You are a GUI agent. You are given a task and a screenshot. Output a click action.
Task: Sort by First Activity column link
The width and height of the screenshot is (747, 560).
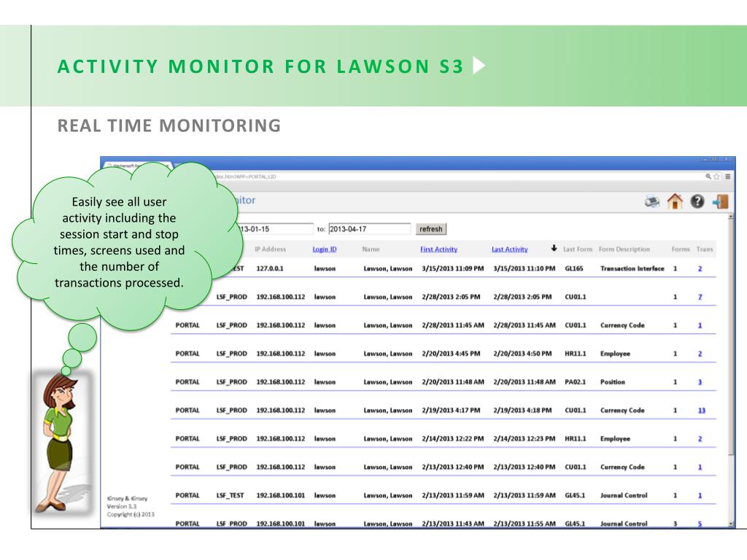coord(438,249)
